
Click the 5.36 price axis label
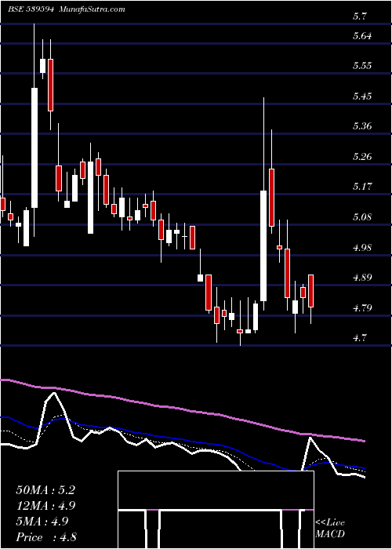pyautogui.click(x=362, y=125)
